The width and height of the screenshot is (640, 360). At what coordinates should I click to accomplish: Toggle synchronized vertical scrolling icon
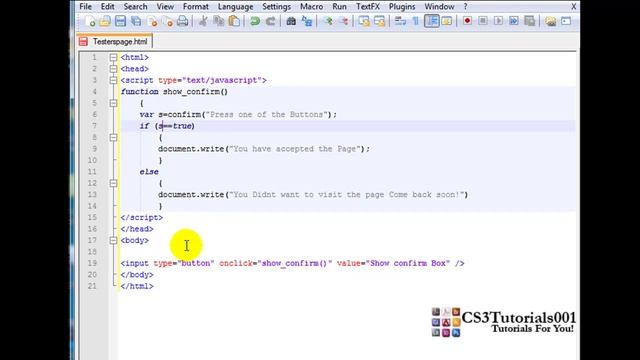click(364, 21)
